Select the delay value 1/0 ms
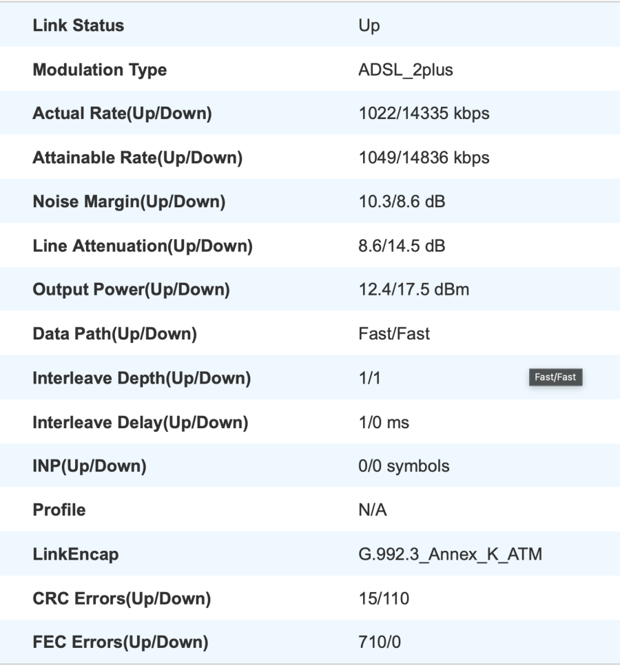 tap(381, 422)
